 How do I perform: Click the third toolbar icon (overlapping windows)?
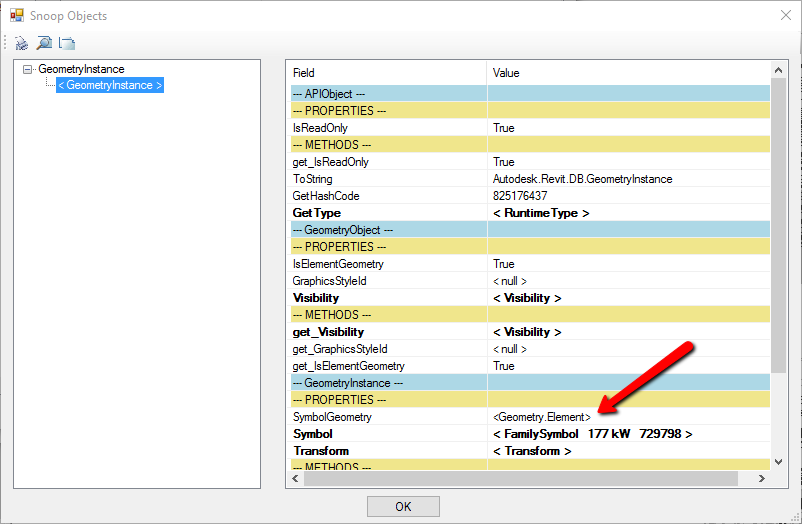(x=67, y=43)
